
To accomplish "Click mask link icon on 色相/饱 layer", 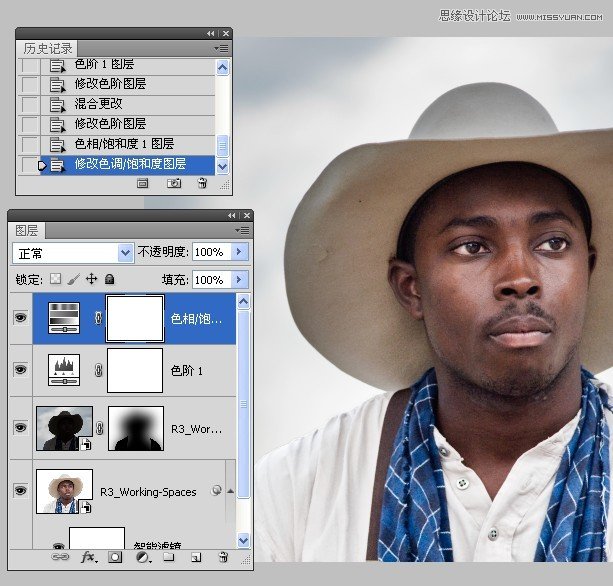I will click(99, 318).
